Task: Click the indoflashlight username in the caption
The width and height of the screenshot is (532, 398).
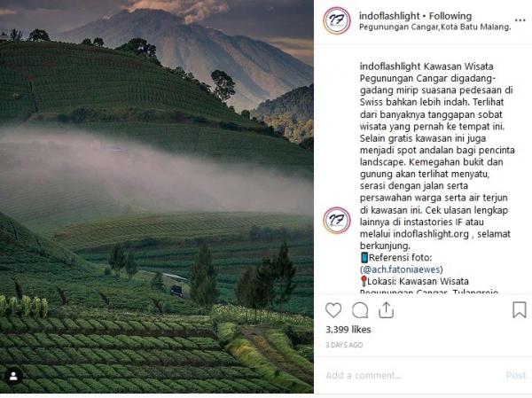Action: pos(390,66)
